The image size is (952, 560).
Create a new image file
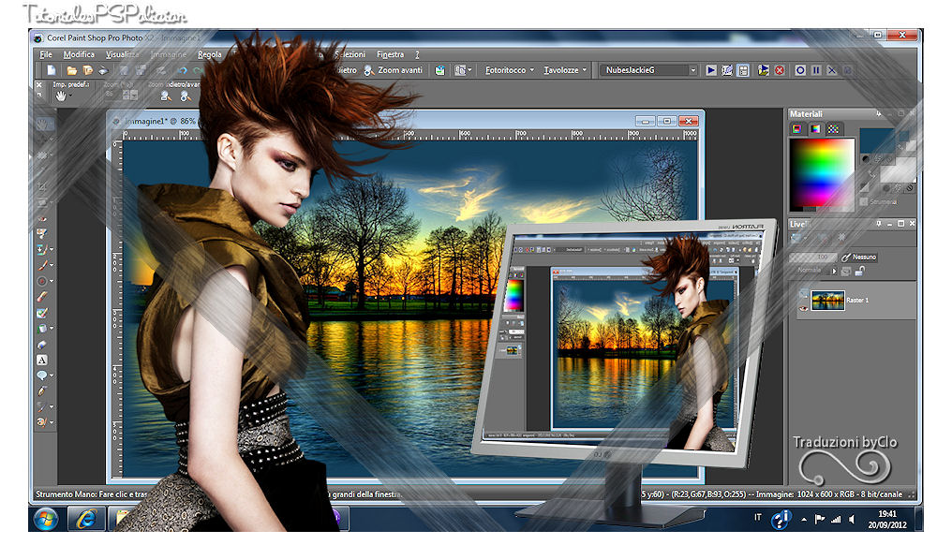pyautogui.click(x=52, y=70)
